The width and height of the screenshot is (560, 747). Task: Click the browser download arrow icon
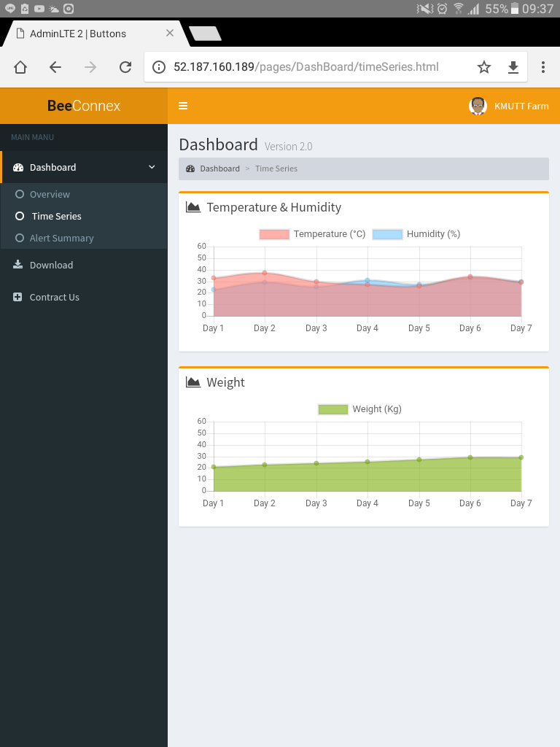pos(513,67)
